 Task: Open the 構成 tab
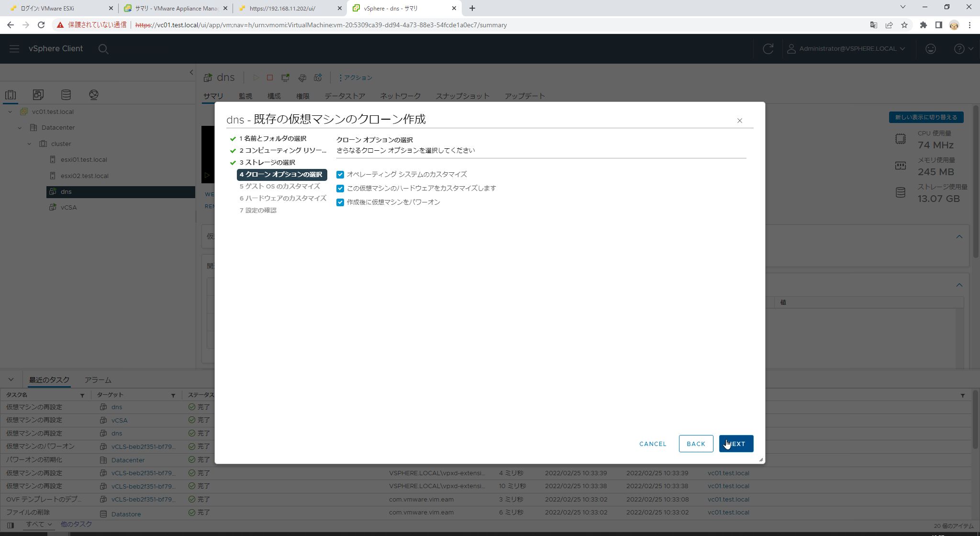[x=274, y=96]
